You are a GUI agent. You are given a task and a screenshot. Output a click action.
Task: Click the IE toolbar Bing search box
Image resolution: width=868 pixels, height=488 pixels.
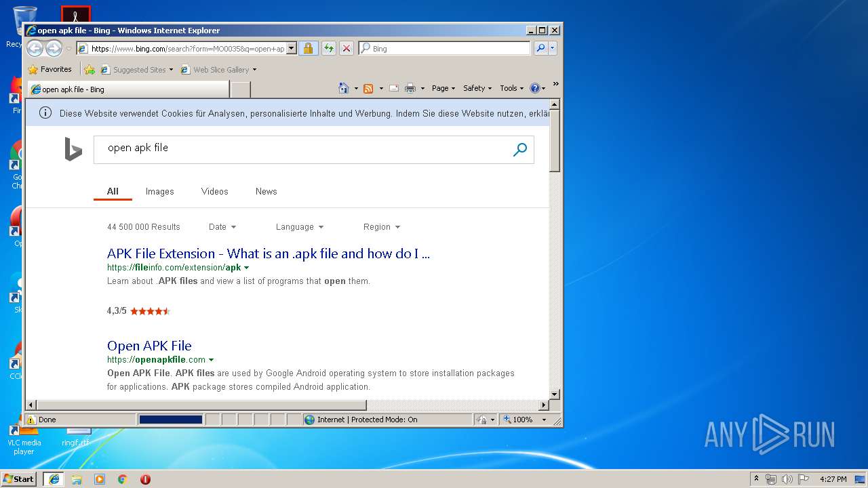point(444,48)
